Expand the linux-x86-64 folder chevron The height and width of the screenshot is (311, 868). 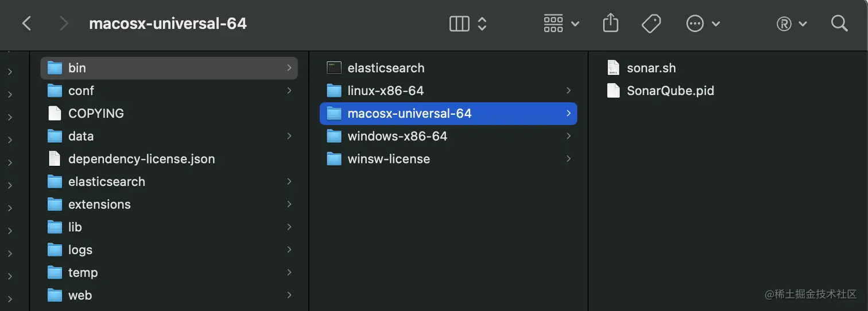[x=568, y=91]
